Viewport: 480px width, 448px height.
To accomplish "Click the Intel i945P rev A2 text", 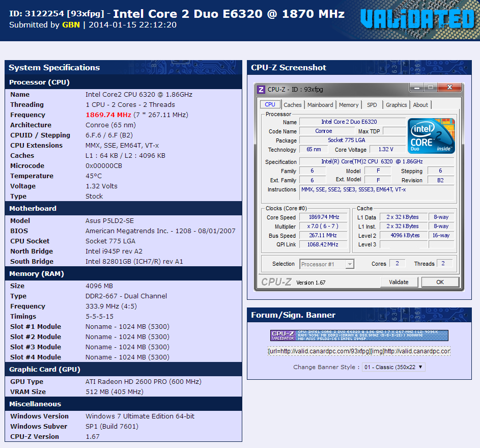I will tap(114, 251).
